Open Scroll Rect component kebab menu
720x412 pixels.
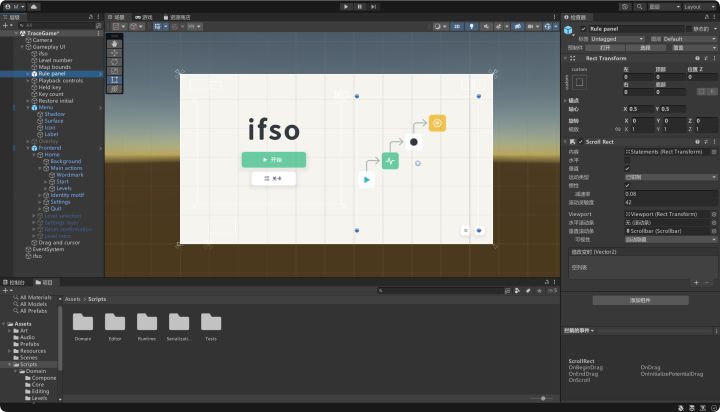pyautogui.click(x=714, y=142)
